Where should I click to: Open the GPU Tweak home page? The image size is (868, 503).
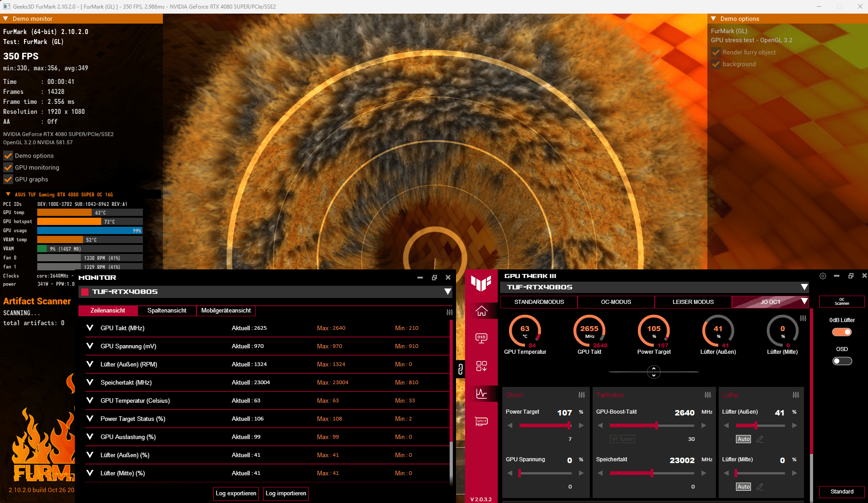click(481, 311)
